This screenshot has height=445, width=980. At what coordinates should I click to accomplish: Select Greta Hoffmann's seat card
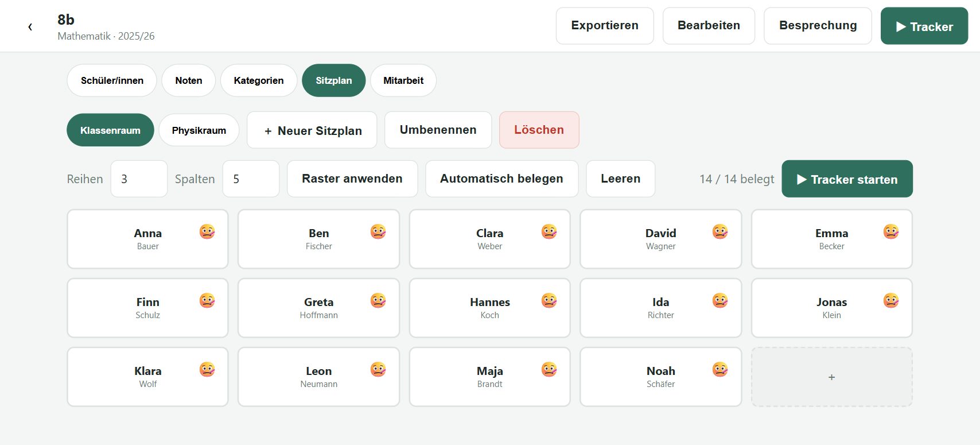[318, 308]
